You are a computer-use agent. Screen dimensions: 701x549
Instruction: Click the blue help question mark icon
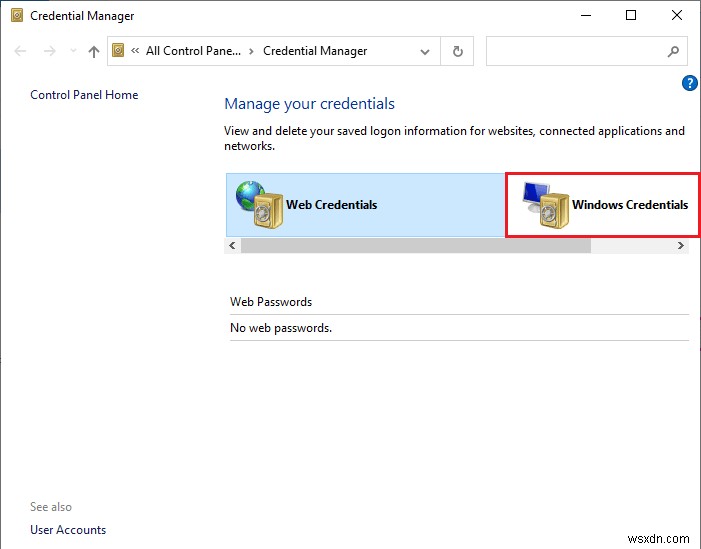tap(689, 83)
